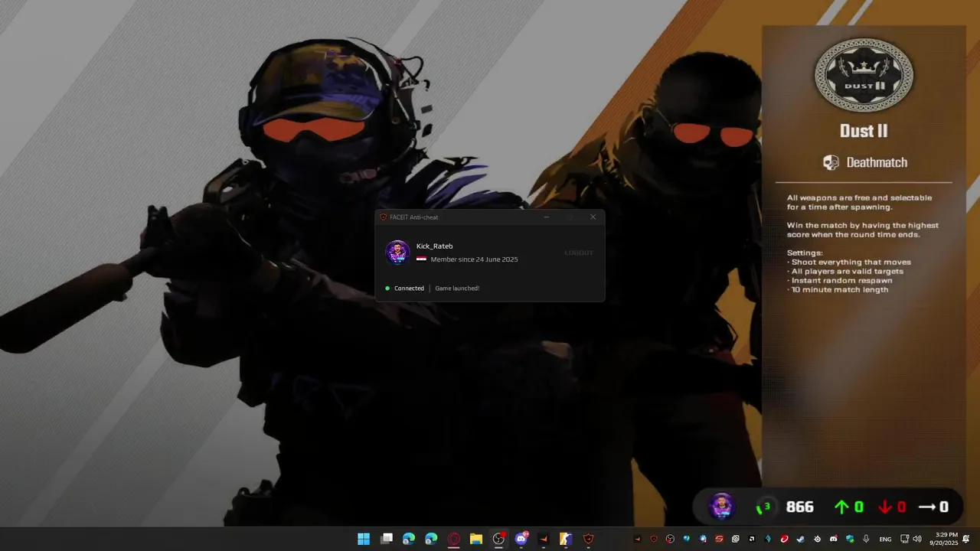Click the Kick_Rateb profile avatar in FACEIT
980x551 pixels.
click(397, 253)
